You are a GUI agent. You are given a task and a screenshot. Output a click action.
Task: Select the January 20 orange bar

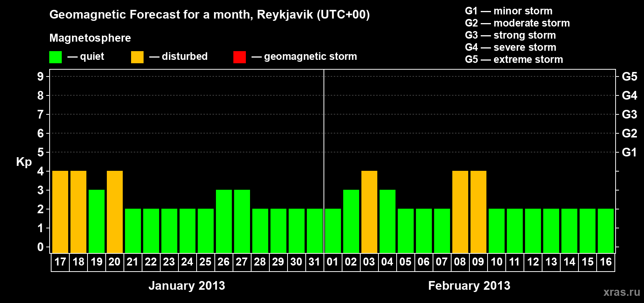pos(115,212)
